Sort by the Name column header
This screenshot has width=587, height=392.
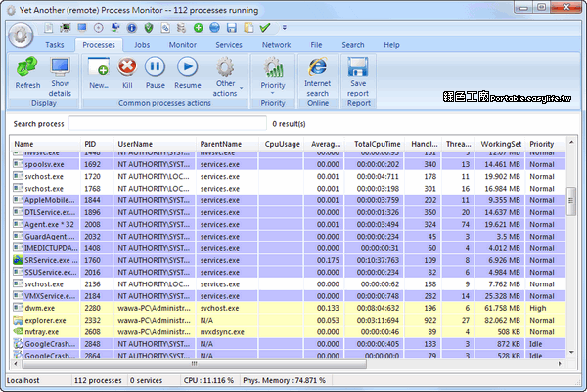coord(46,144)
